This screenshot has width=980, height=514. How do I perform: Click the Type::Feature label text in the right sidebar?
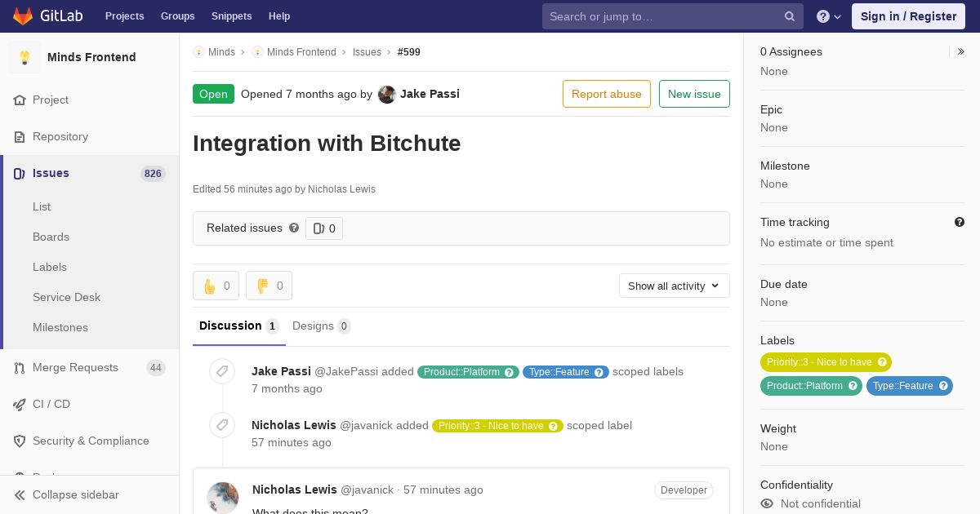click(x=902, y=386)
